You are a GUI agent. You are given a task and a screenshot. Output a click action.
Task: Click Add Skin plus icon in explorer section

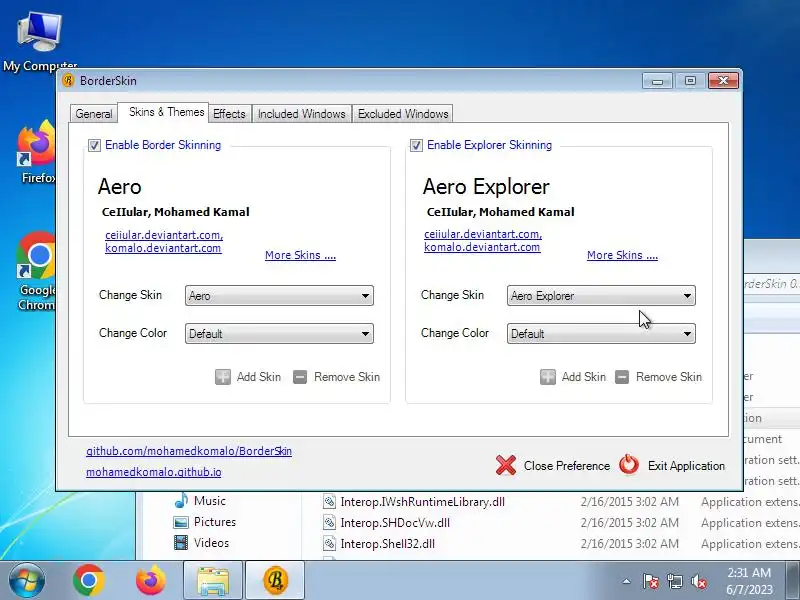click(x=548, y=377)
